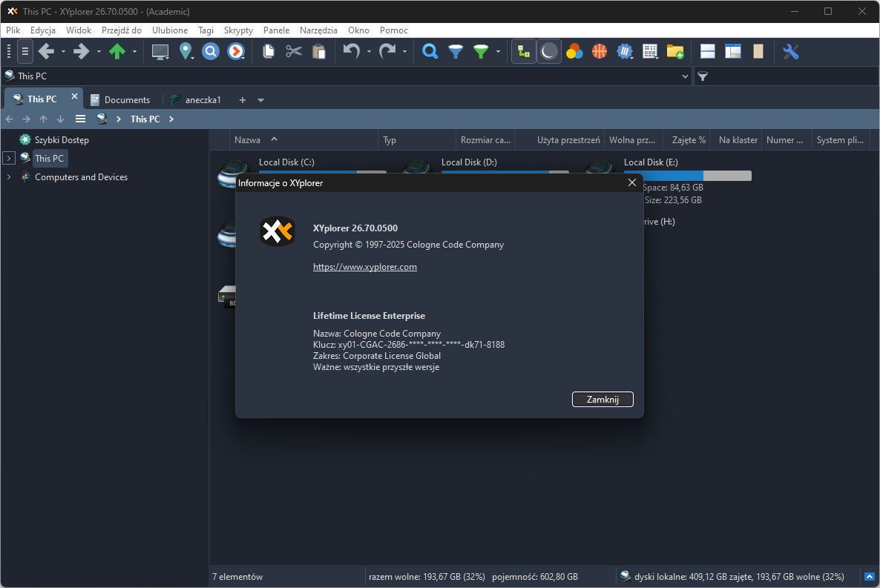Sort by the Nazwa column header
The image size is (880, 588).
(x=303, y=140)
